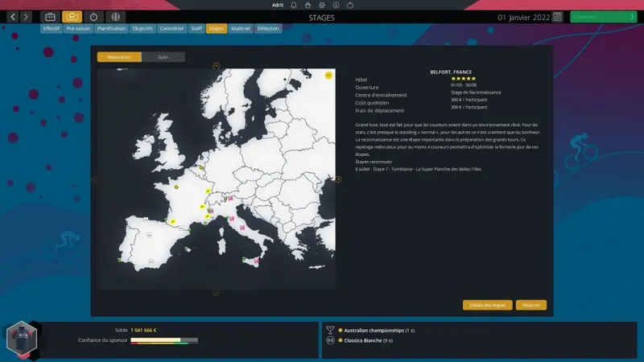Switch to Réservation view toggle
This screenshot has height=362, width=644.
[x=119, y=57]
